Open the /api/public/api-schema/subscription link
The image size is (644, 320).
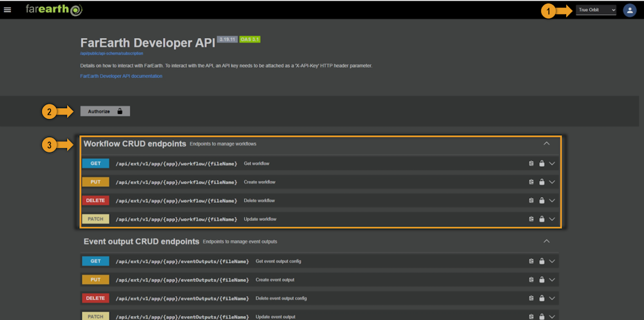[x=111, y=53]
